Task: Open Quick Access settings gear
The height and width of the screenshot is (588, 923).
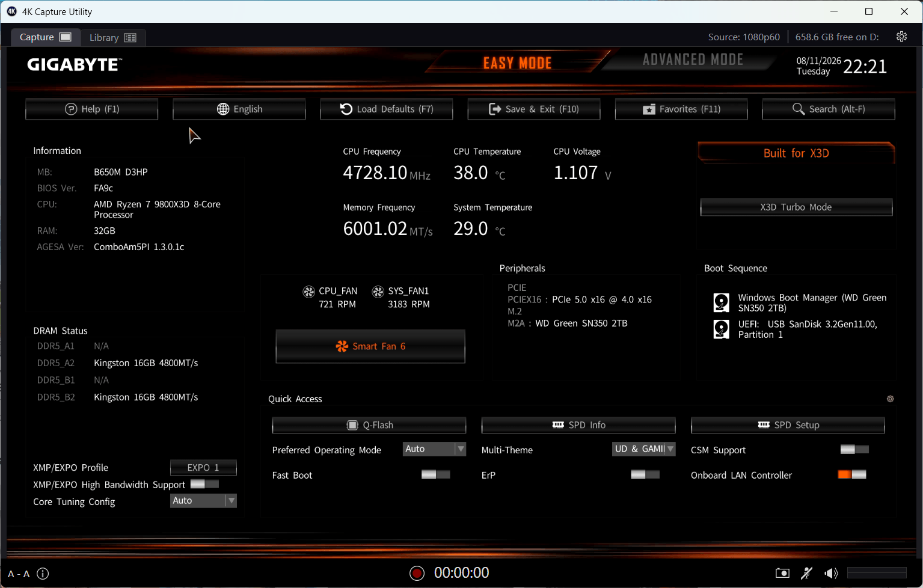Action: coord(891,399)
